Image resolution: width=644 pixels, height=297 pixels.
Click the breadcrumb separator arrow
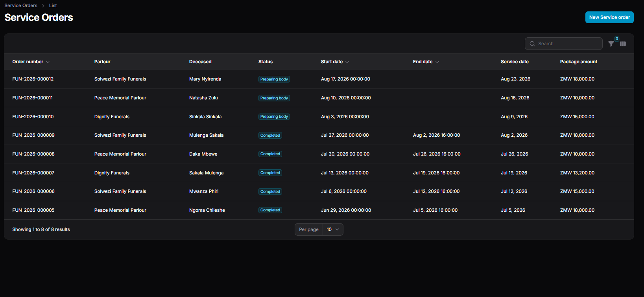[43, 5]
